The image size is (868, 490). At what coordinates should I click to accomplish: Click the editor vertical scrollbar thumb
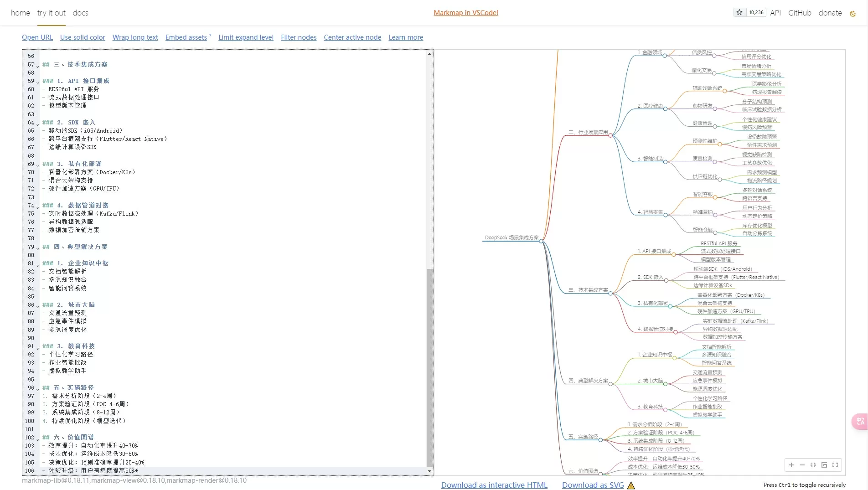coord(429,367)
